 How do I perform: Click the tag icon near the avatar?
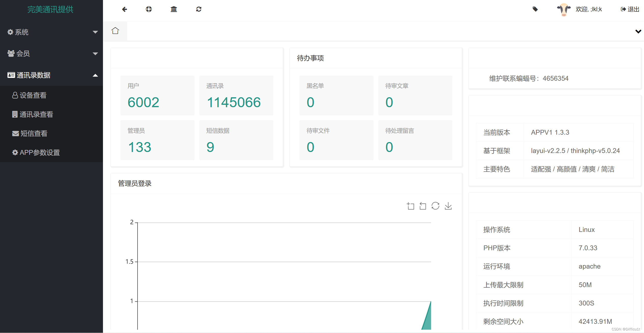coord(535,9)
